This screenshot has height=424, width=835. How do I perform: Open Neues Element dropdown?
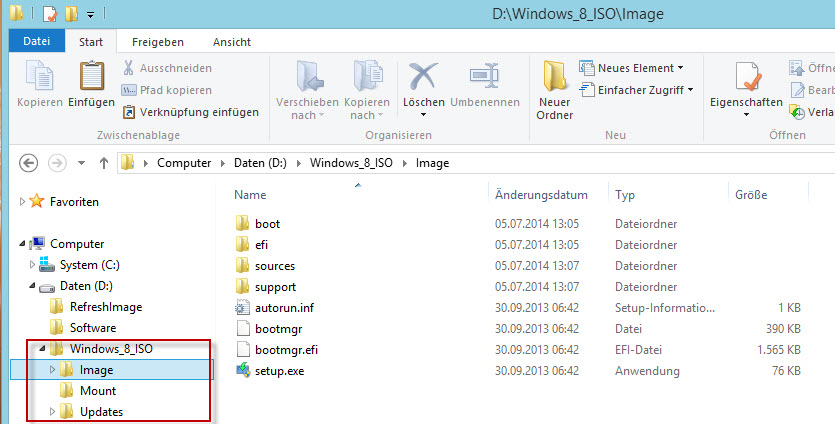click(x=680, y=68)
